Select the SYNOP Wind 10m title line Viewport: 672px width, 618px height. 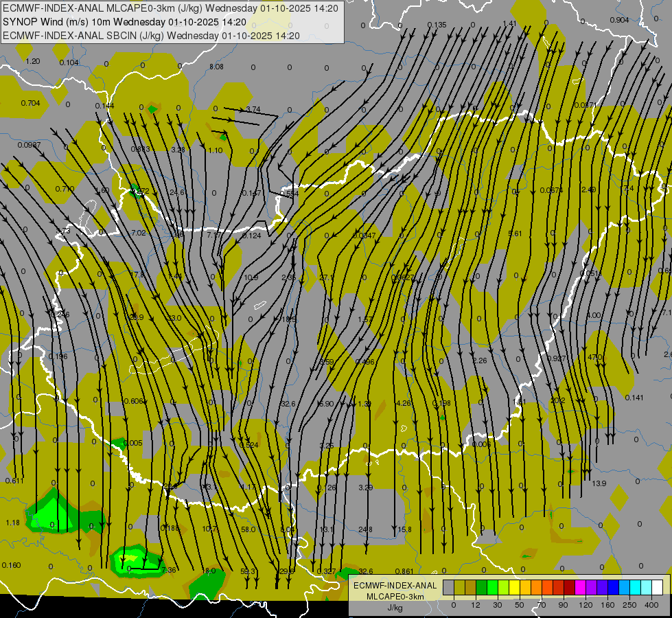pyautogui.click(x=124, y=22)
